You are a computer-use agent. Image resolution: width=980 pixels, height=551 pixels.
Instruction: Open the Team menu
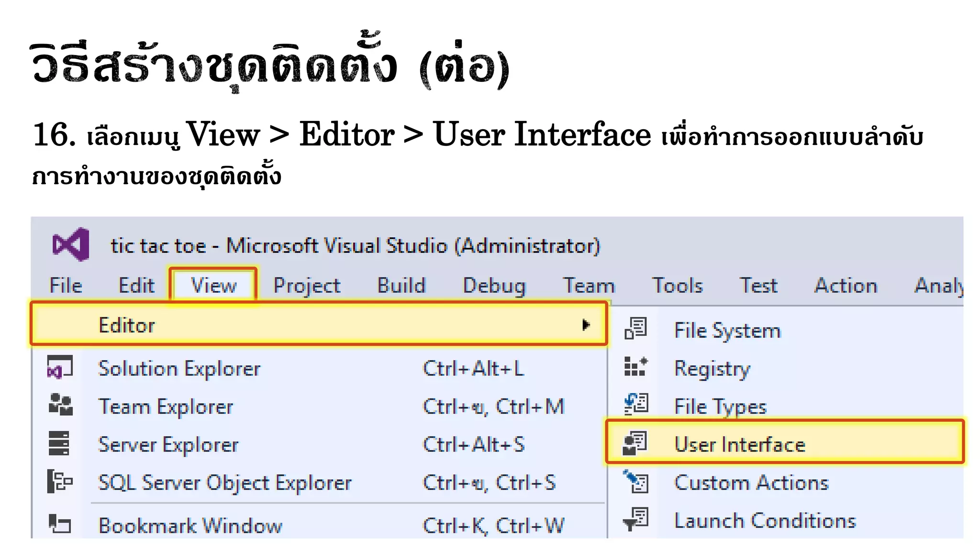pos(589,286)
